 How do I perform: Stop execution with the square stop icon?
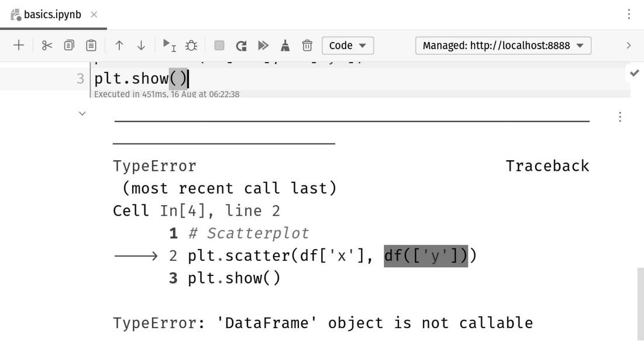pos(219,45)
